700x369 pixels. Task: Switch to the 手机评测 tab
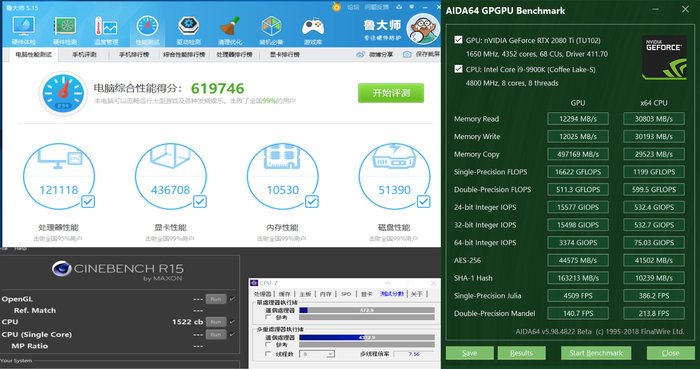(x=84, y=54)
